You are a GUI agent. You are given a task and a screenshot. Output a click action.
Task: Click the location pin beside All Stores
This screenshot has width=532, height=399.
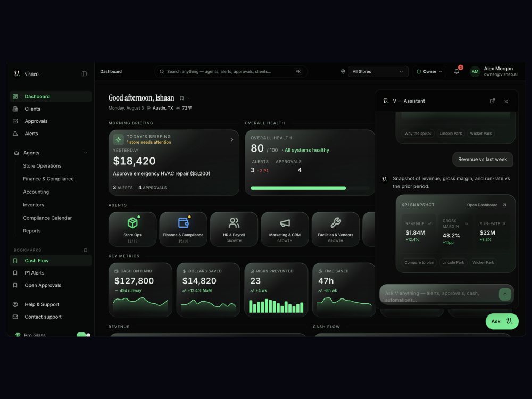tap(343, 72)
